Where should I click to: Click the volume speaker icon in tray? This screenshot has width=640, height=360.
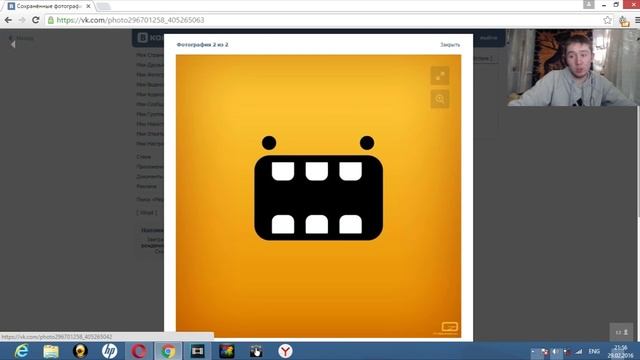coord(556,351)
